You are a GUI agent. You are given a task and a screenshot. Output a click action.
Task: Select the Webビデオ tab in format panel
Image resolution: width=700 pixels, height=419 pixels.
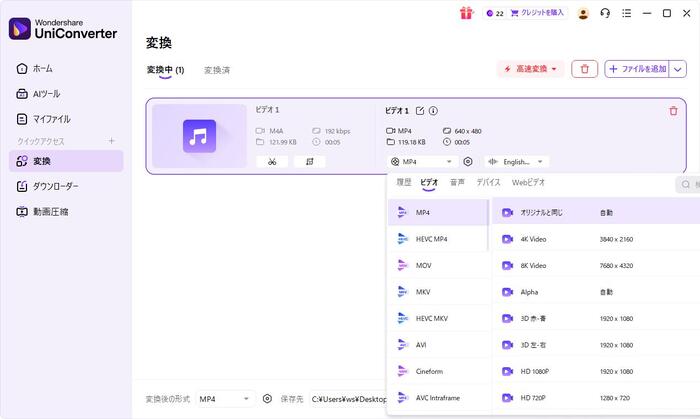coord(528,182)
